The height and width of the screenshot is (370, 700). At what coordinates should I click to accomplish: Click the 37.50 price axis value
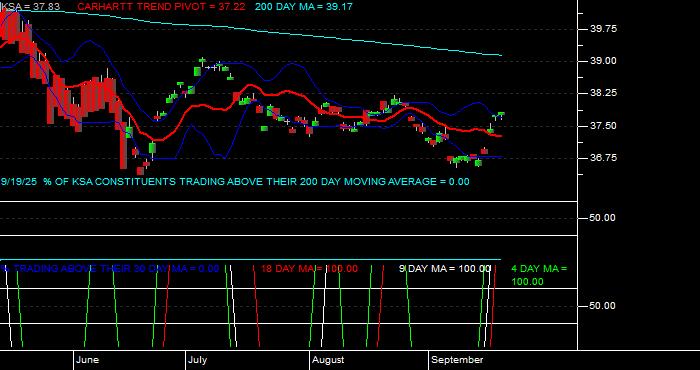pos(604,126)
